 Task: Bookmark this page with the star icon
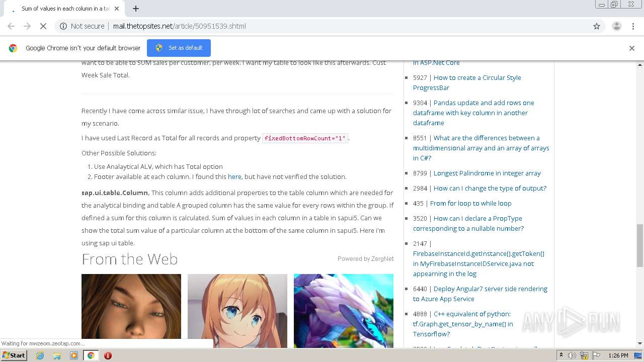[x=597, y=26]
